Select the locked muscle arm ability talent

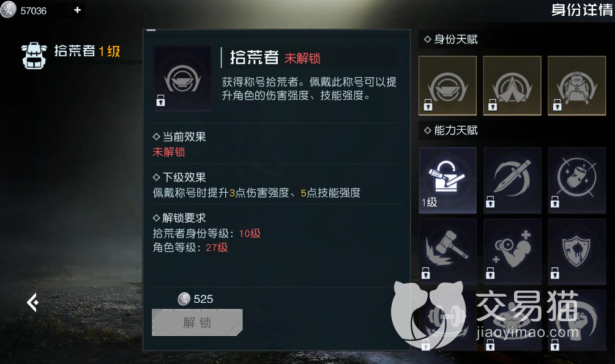512,251
